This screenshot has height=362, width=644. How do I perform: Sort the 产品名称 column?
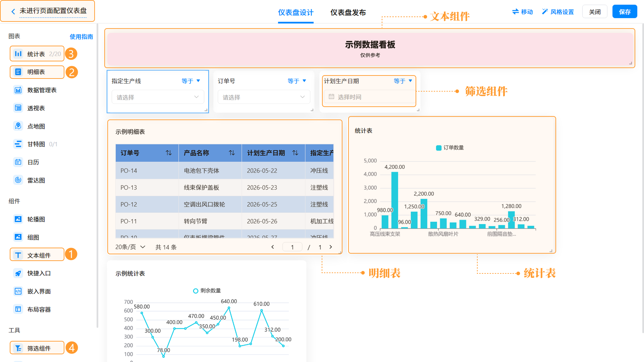click(x=232, y=153)
